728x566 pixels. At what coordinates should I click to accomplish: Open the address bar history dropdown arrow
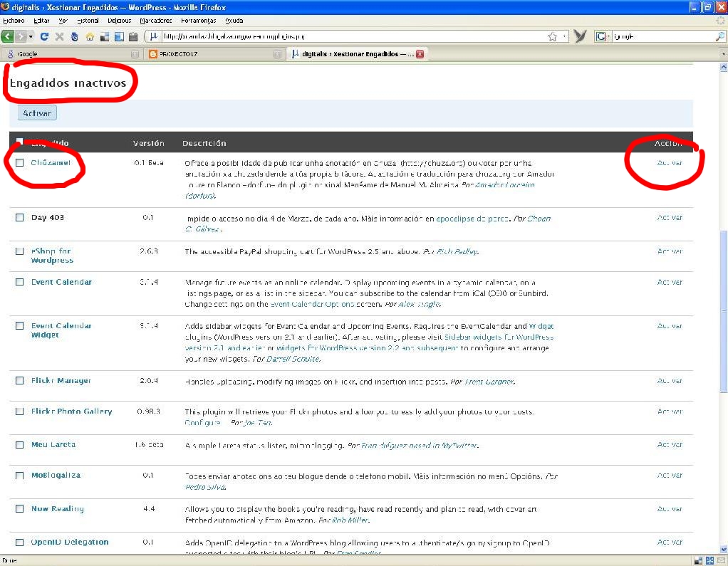coord(564,36)
